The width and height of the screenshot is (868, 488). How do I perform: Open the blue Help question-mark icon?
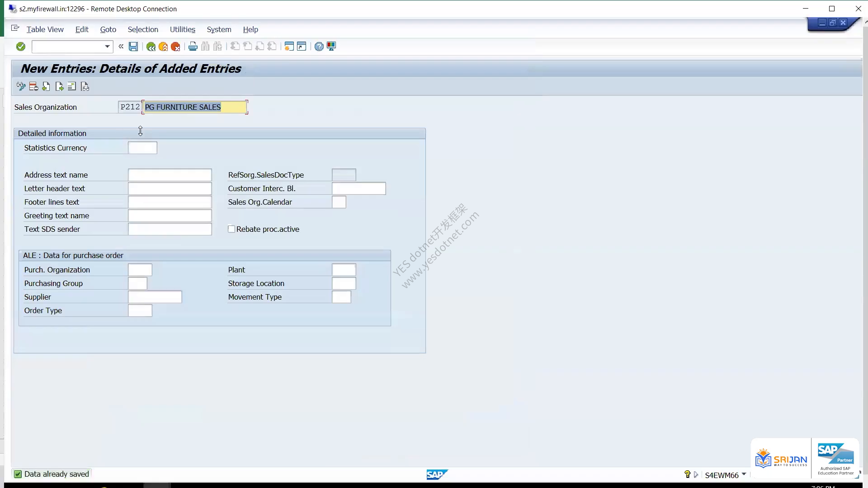point(319,47)
